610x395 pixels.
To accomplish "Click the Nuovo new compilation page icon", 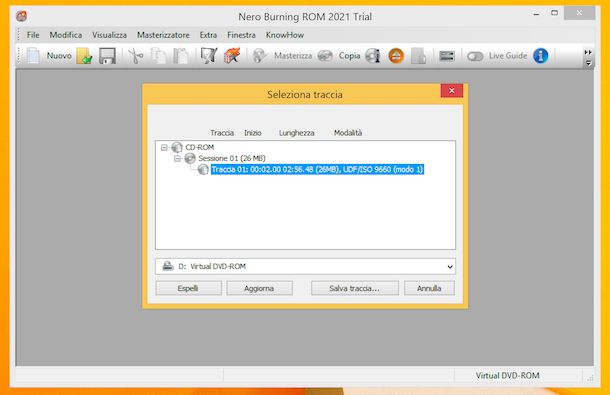I will coord(33,56).
